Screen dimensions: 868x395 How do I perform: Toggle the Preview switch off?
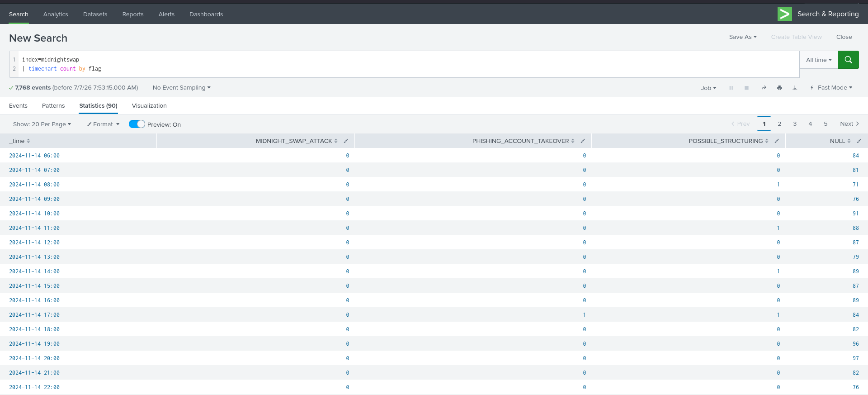(x=137, y=124)
